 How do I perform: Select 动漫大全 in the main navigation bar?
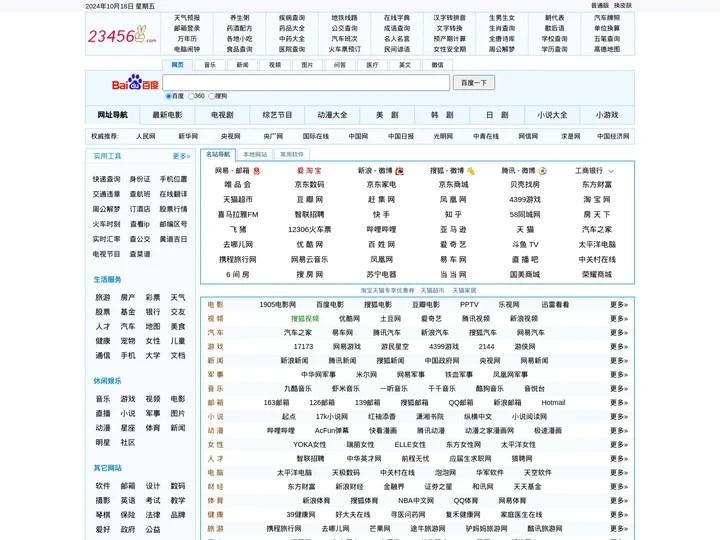(x=332, y=115)
